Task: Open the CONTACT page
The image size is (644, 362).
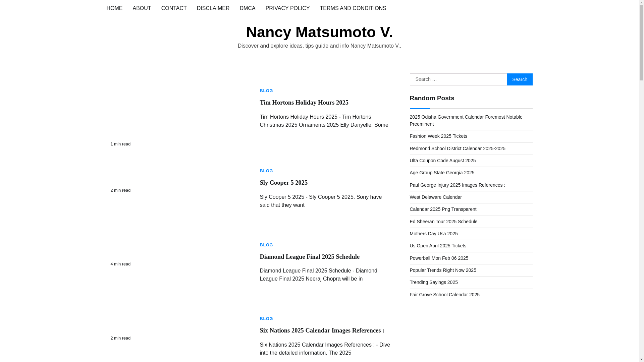Action: (x=174, y=8)
